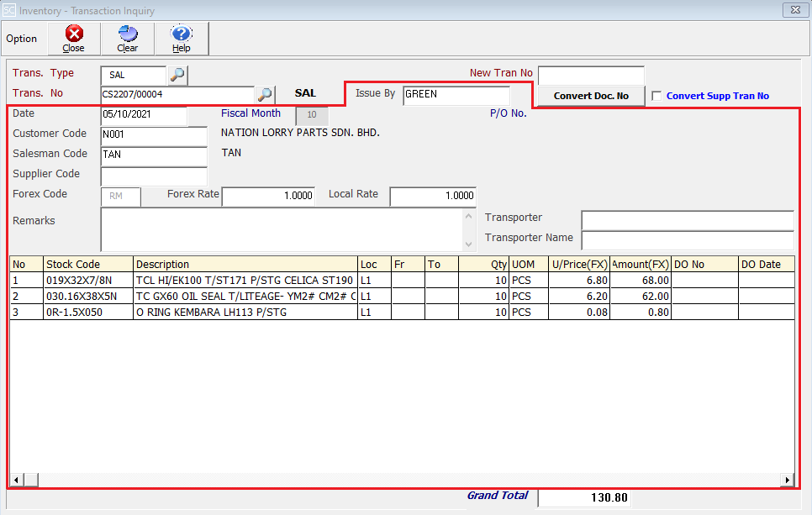812x515 pixels.
Task: Click the empty Supplier Code field
Action: pyautogui.click(x=154, y=176)
